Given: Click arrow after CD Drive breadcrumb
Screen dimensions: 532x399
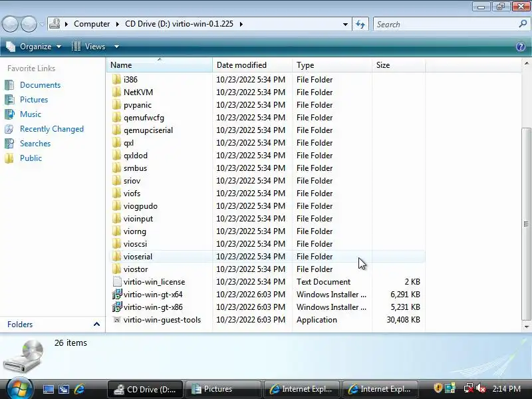Looking at the screenshot, I should [x=241, y=24].
